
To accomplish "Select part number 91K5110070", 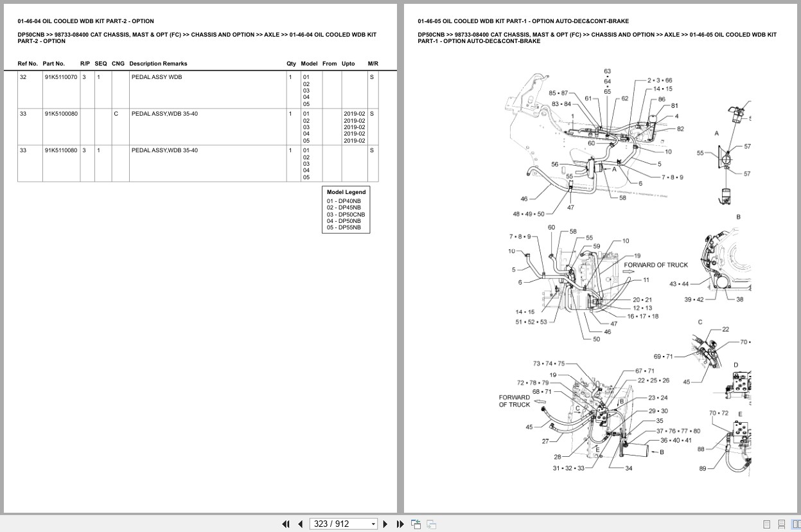I will pos(61,77).
